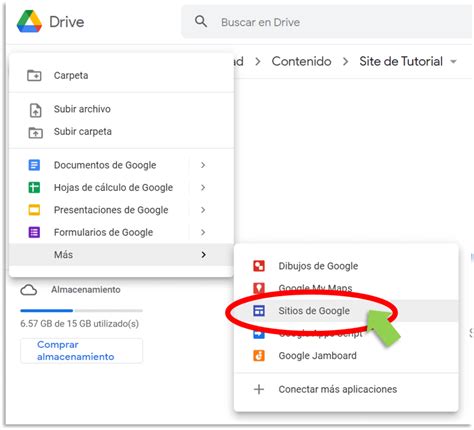Click 6.57 GB de 15 GB utilizado(s) text

pyautogui.click(x=80, y=324)
